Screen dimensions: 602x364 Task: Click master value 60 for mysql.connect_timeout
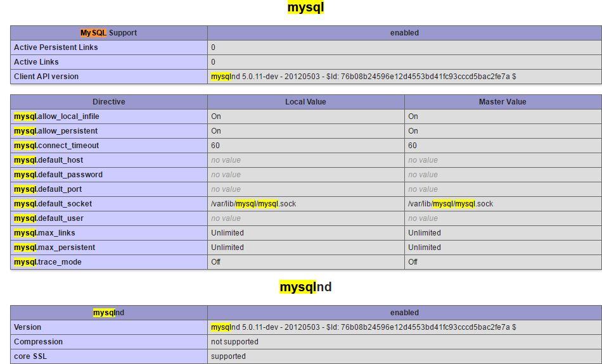click(413, 146)
